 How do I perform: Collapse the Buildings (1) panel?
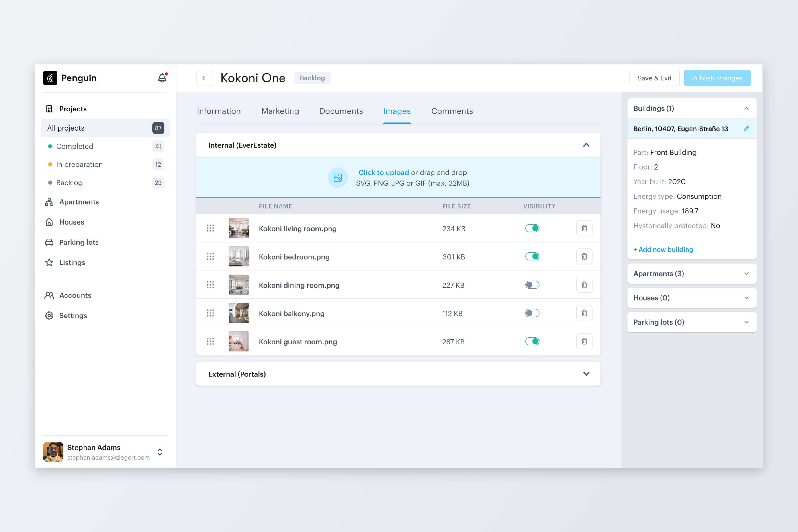coord(746,108)
